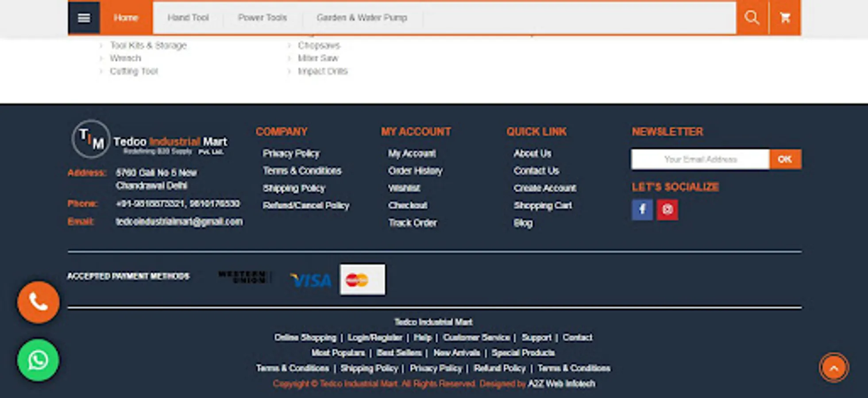
Task: Click the Tedco Industrial Mart footer logo
Action: click(150, 140)
